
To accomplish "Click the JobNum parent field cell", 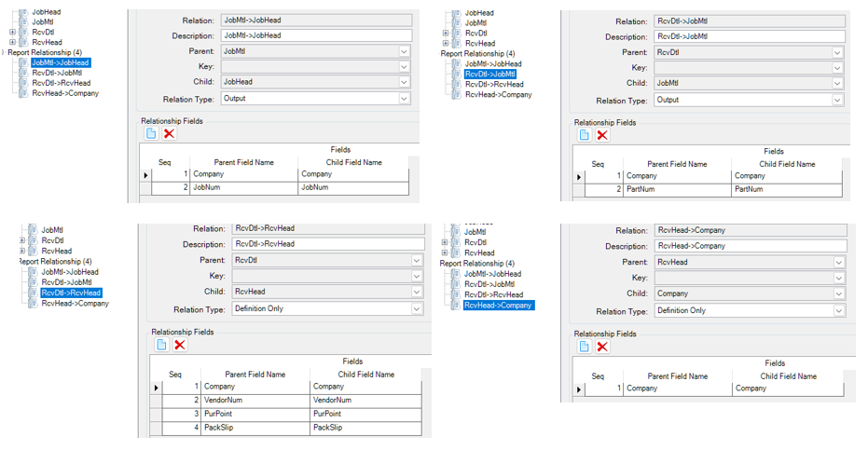I will coord(243,187).
